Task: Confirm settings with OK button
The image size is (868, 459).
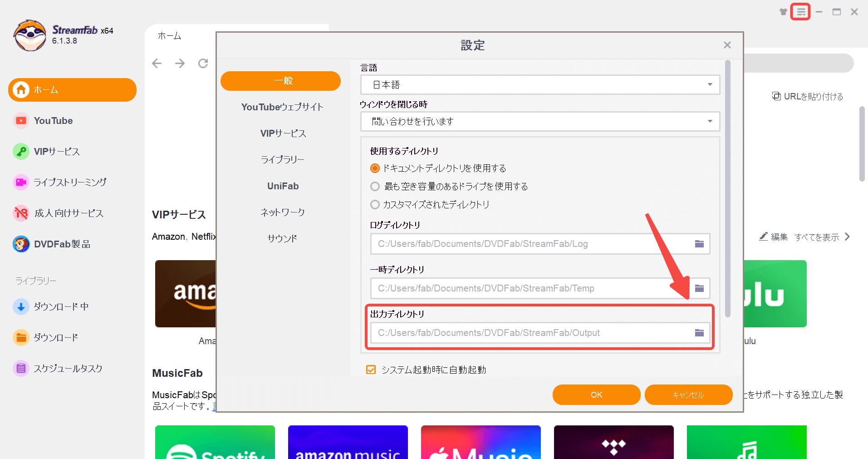Action: tap(596, 395)
